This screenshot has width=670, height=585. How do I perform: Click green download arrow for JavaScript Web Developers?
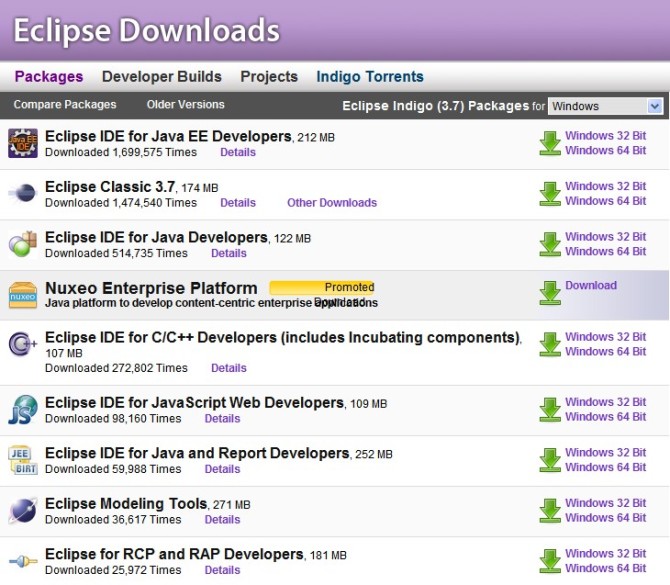550,409
